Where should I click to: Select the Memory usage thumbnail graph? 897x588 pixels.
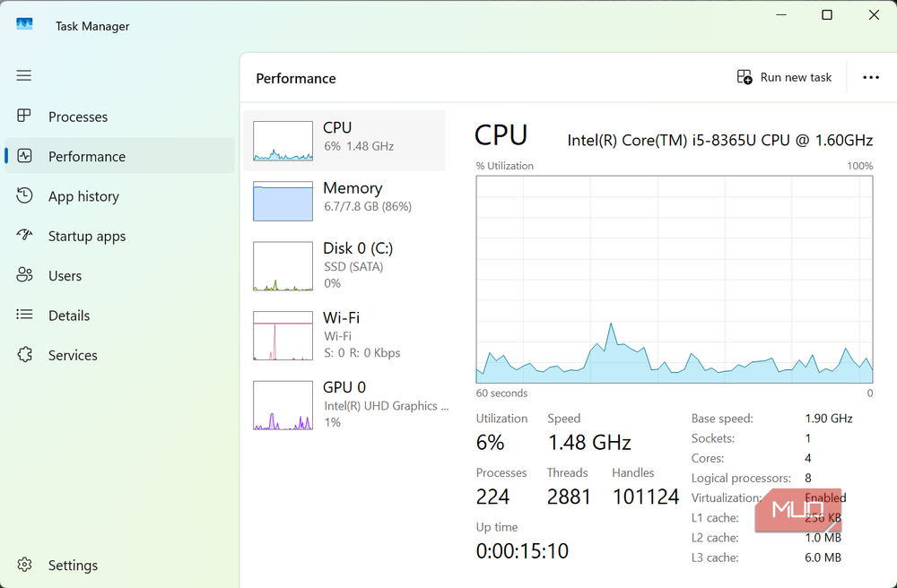[x=283, y=201]
